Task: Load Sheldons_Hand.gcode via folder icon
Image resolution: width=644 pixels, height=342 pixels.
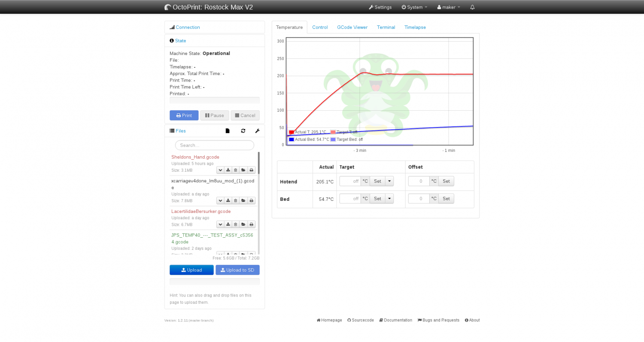Action: click(243, 170)
